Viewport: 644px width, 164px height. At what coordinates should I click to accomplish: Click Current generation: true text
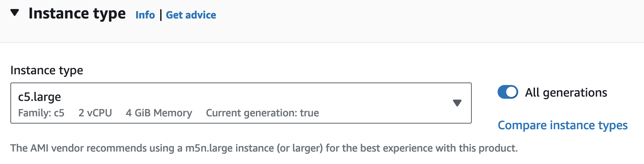click(262, 113)
